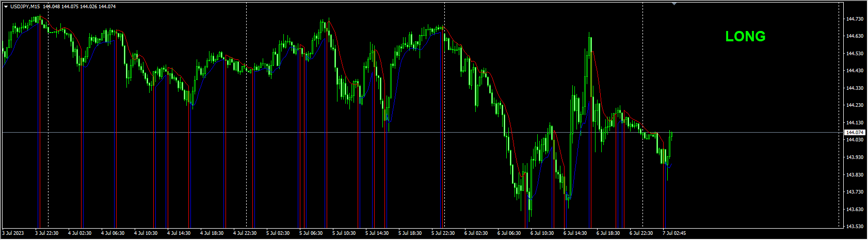Click the 5 Jul 02:30 time label
Viewport: 868px width, 240px height.
pos(278,233)
